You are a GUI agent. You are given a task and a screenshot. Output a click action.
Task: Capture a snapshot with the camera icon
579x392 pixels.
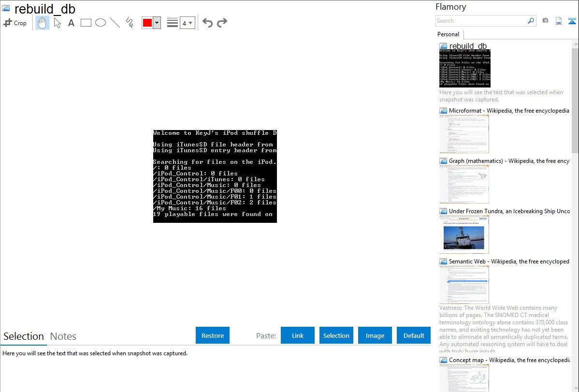coord(545,21)
